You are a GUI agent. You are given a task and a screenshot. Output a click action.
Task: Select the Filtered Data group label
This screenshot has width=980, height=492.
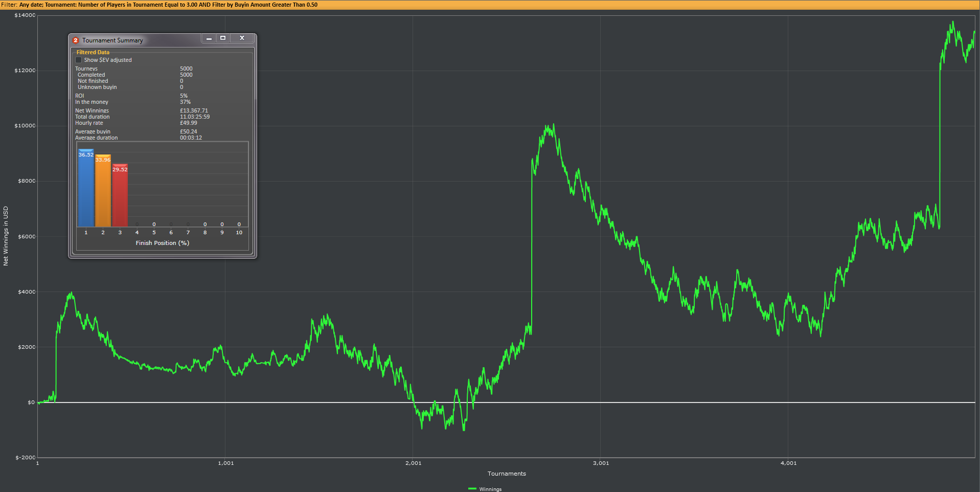point(93,52)
